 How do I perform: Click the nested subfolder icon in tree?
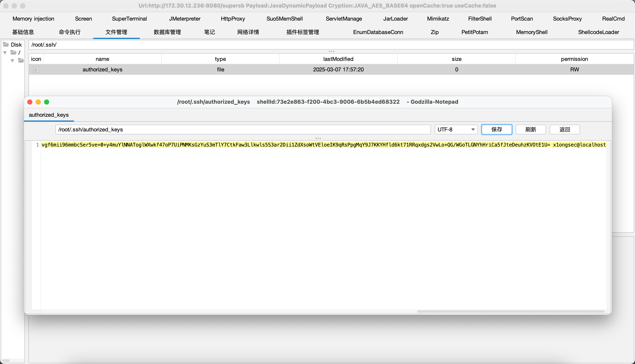pos(21,60)
